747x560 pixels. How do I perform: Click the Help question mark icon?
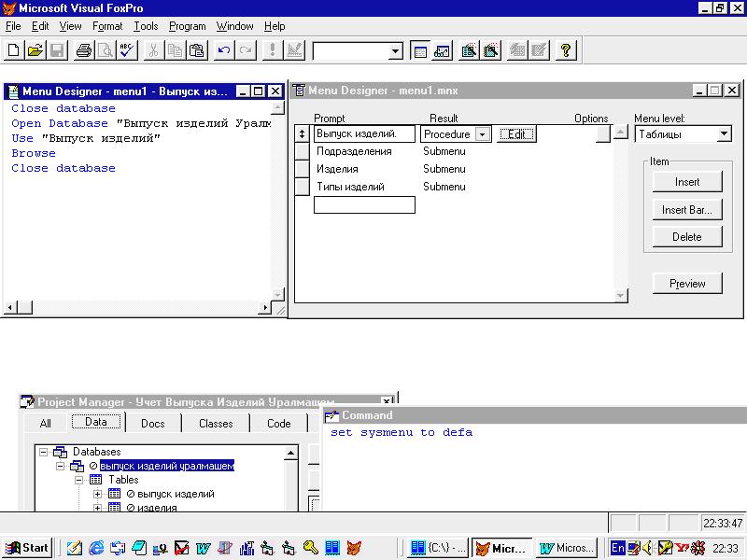coord(566,50)
